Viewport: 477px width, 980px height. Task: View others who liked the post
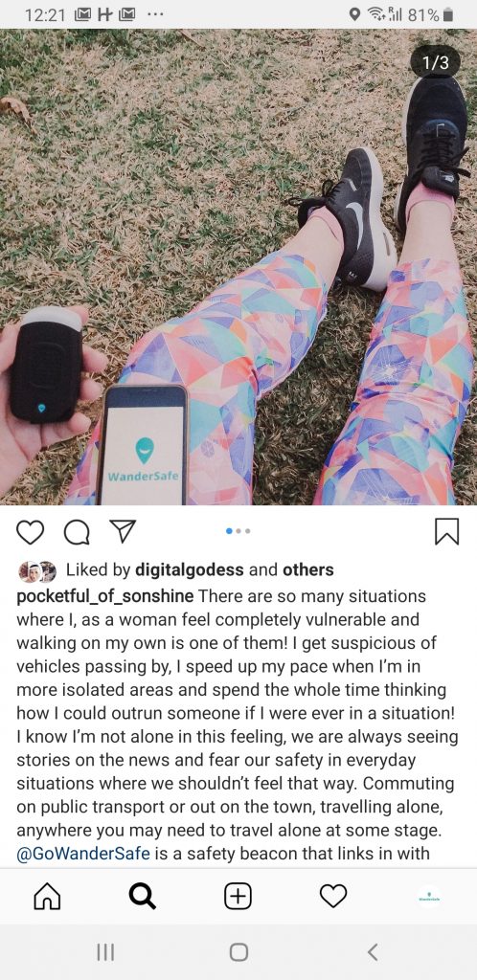[x=307, y=570]
